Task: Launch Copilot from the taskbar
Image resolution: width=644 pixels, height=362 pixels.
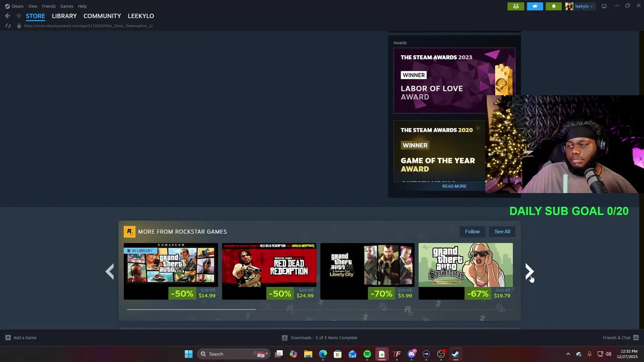Action: (294, 354)
